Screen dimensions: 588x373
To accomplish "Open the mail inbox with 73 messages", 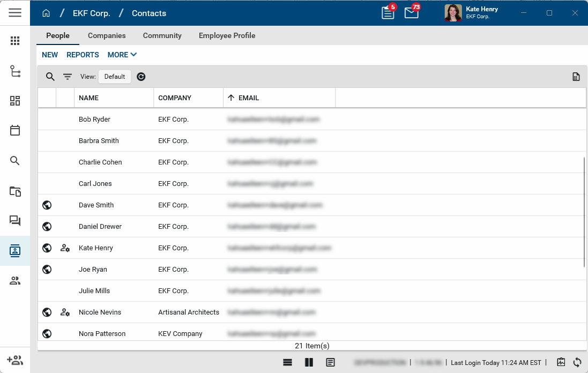I will click(411, 13).
